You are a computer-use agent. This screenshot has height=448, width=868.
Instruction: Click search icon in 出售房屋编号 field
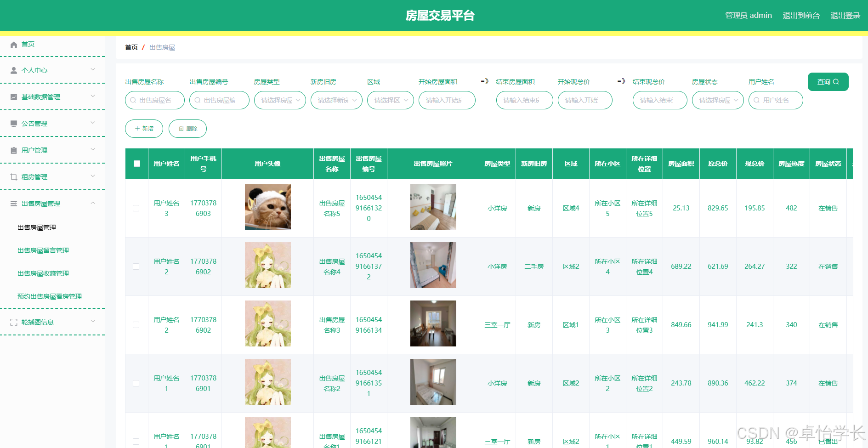198,100
